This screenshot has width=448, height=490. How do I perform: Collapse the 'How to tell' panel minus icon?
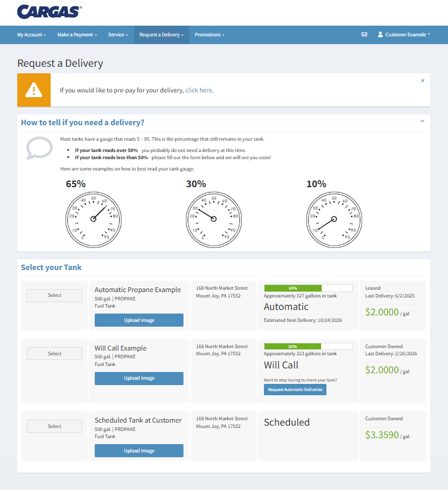tap(422, 121)
